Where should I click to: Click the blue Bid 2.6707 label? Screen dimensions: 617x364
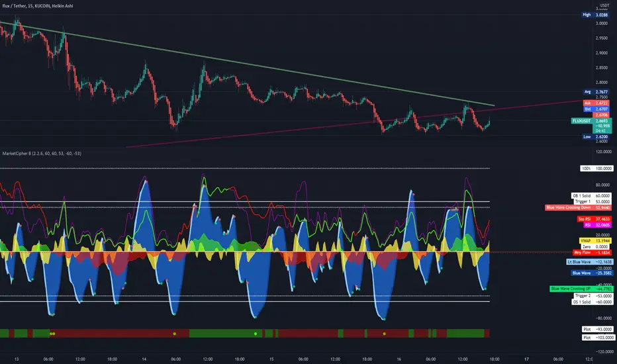[596, 109]
